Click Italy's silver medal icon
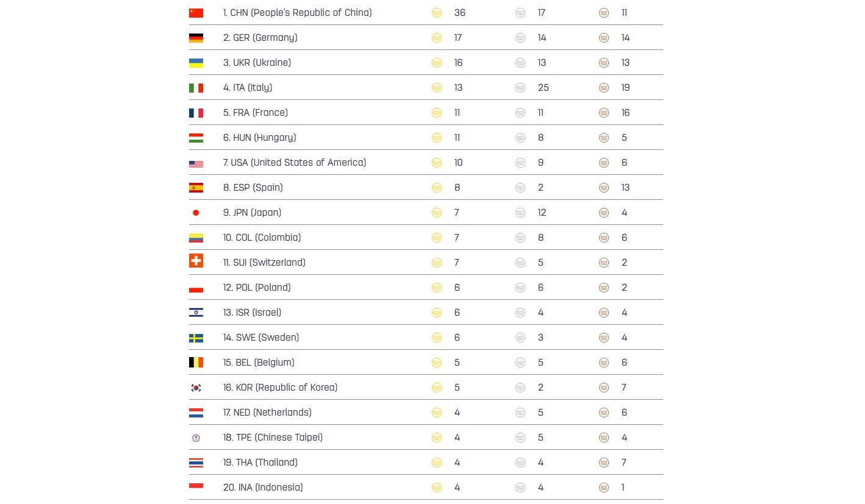Image resolution: width=865 pixels, height=504 pixels. 520,88
